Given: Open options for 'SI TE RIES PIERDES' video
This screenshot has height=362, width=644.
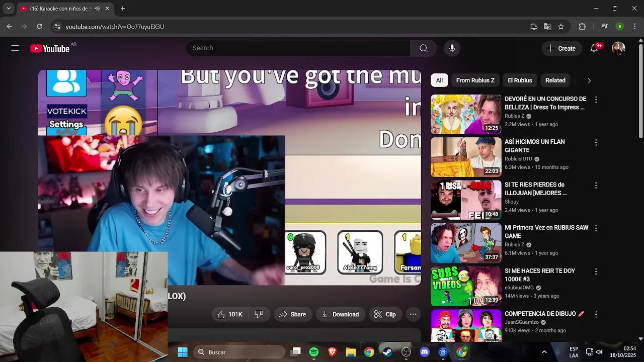Looking at the screenshot, I should coord(596,186).
